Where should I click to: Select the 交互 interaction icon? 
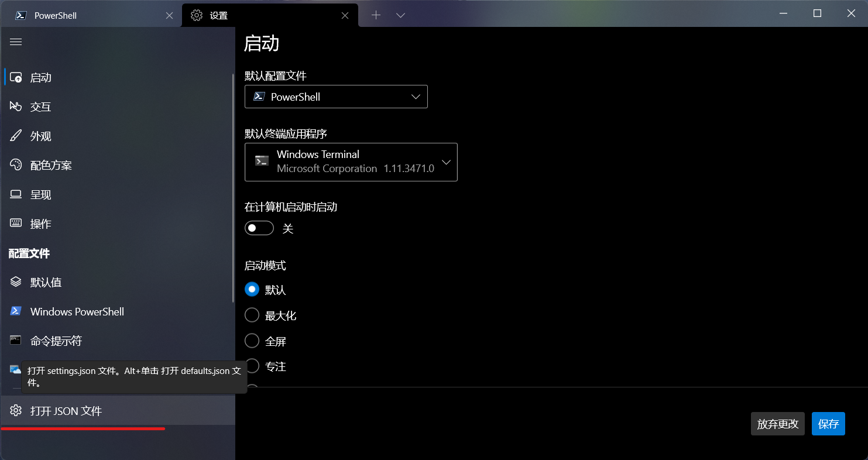tap(16, 107)
